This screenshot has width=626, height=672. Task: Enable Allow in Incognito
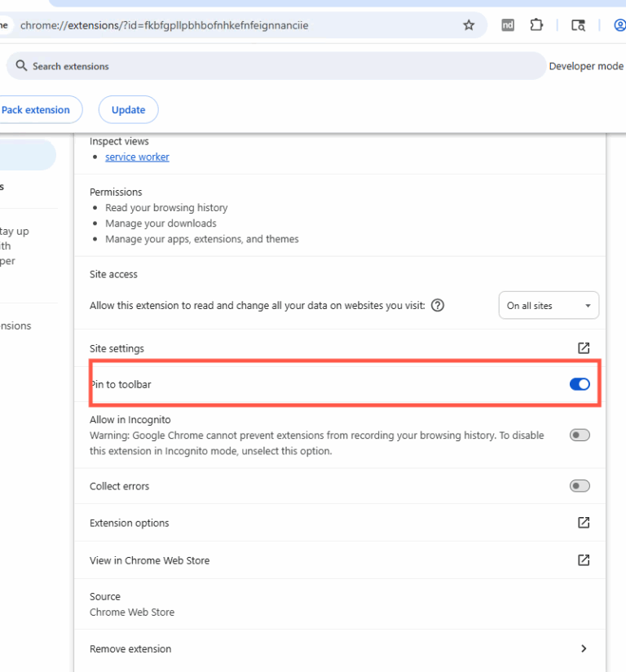(580, 435)
